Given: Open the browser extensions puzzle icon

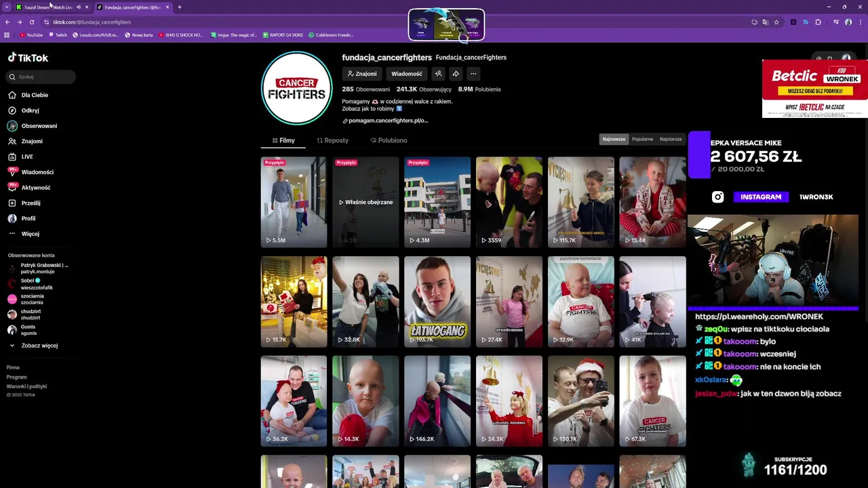Looking at the screenshot, I should tap(818, 22).
